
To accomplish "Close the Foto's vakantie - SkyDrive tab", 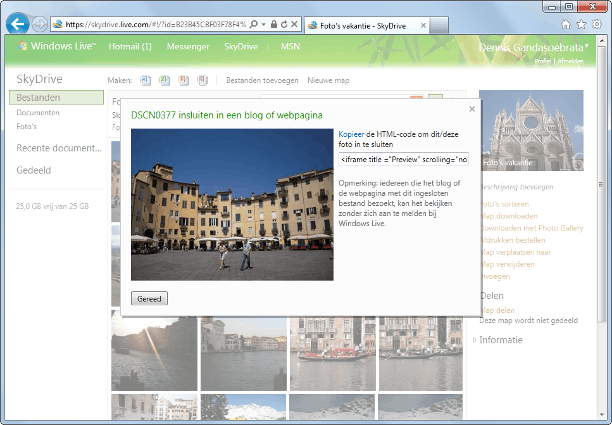I will [423, 25].
